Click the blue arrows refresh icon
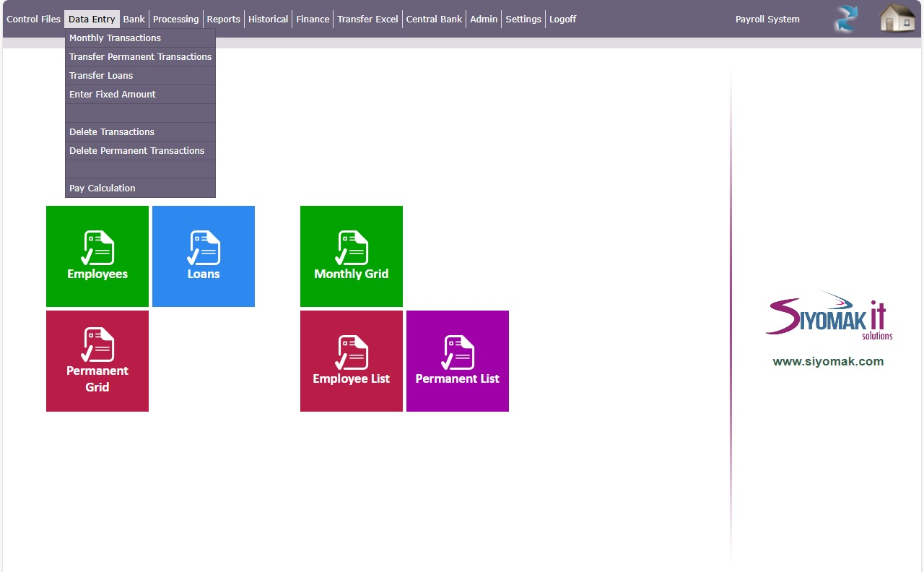The width and height of the screenshot is (924, 572). pos(846,19)
